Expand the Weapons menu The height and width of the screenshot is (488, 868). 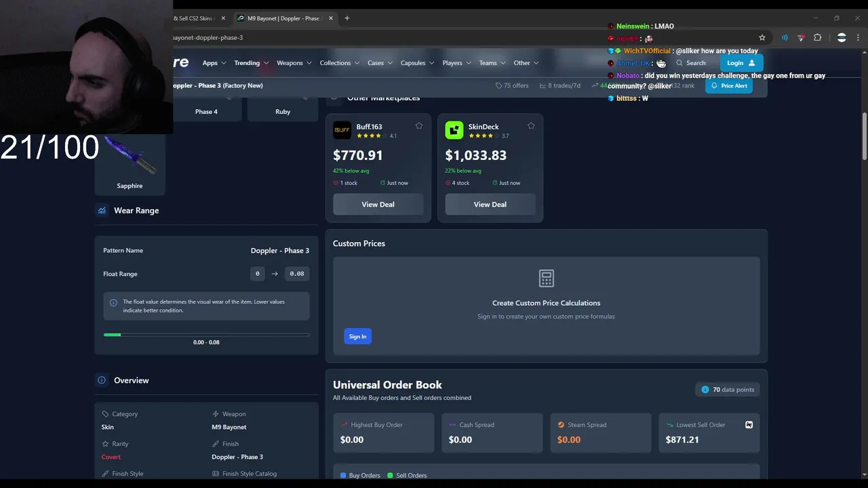(x=294, y=63)
